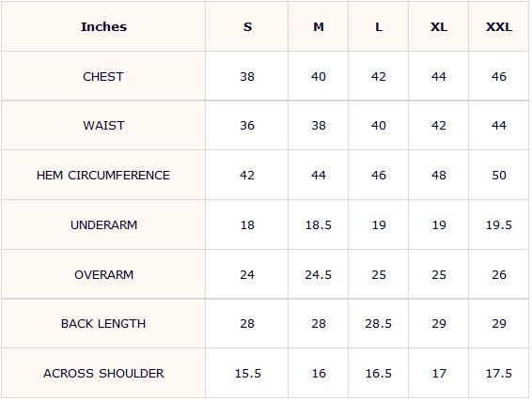
Task: Click the ACROSS SHOULDER row label
Action: [103, 374]
